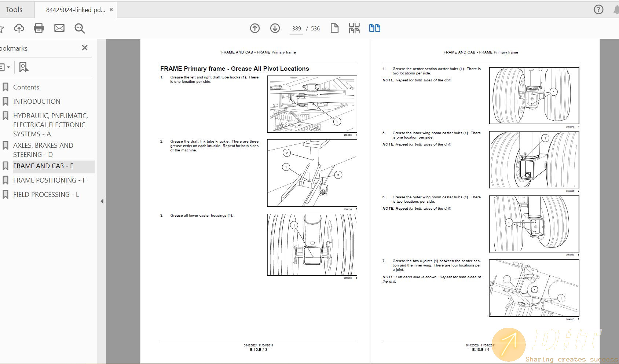Click the total page count 536

point(315,29)
